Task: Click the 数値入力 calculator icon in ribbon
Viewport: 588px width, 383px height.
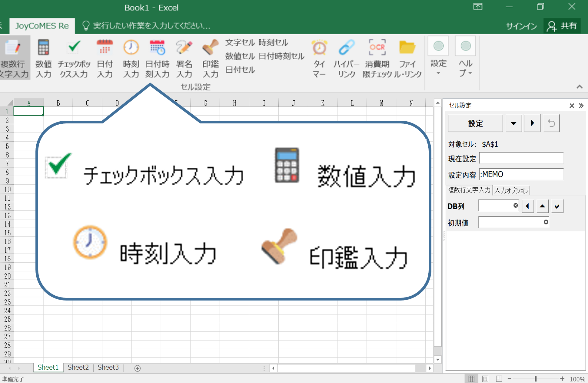Action: [x=43, y=48]
